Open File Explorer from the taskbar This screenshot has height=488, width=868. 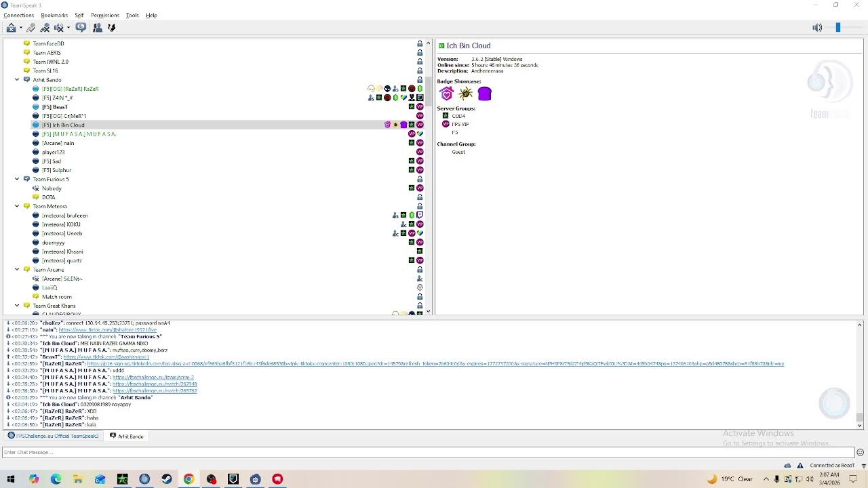tap(78, 479)
